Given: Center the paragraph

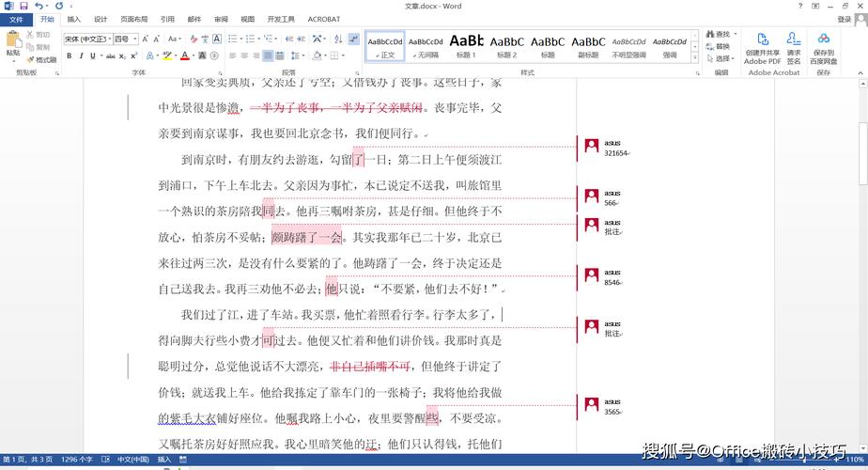Looking at the screenshot, I should [244, 56].
